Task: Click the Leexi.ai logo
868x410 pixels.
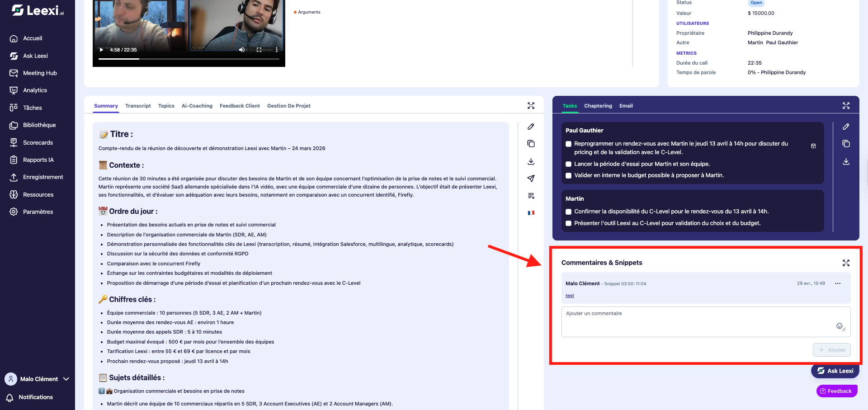Action: (38, 10)
